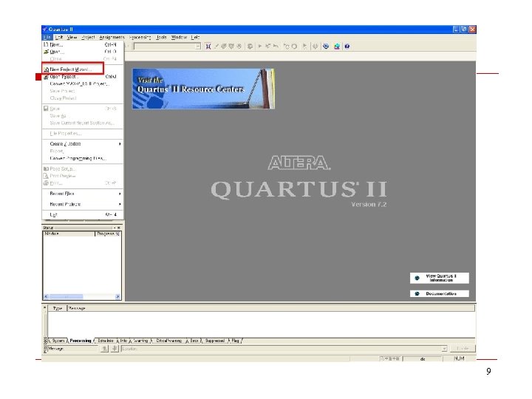The height and width of the screenshot is (399, 532).
Task: Select Convert MAX+PLUS II Project... entry
Action: coord(83,83)
